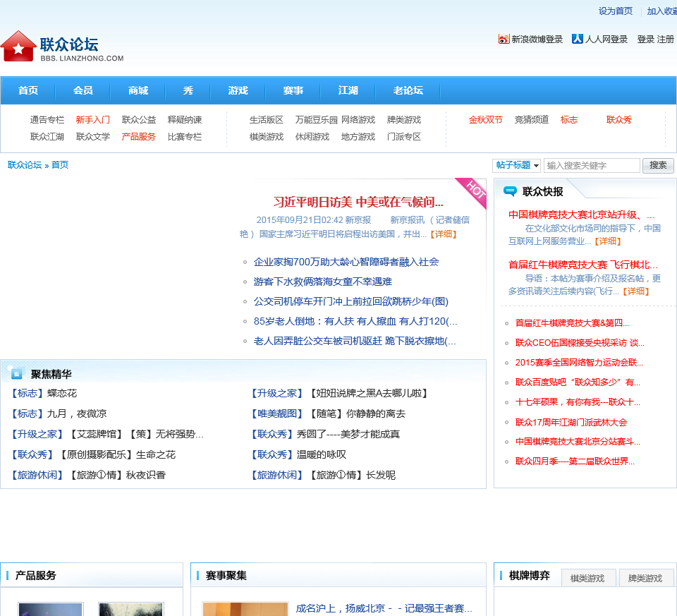
Task: Open the 温暖的咏叹 post
Action: (322, 454)
